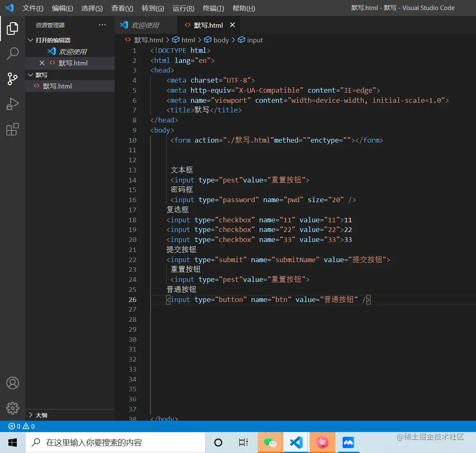476x453 pixels.
Task: Open the 终端(T) menu
Action: pyautogui.click(x=213, y=8)
